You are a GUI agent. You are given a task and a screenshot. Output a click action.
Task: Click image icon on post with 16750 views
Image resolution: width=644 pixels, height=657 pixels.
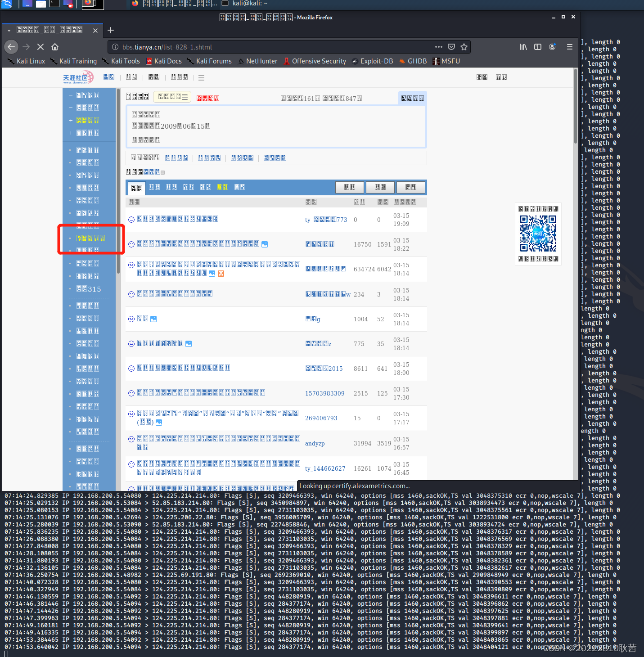pyautogui.click(x=265, y=244)
